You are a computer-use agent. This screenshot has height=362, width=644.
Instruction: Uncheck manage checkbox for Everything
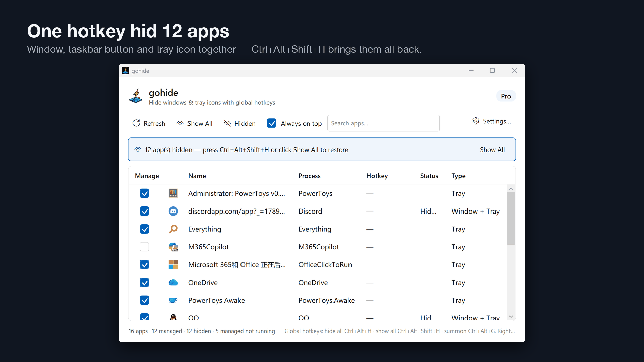[x=144, y=229]
